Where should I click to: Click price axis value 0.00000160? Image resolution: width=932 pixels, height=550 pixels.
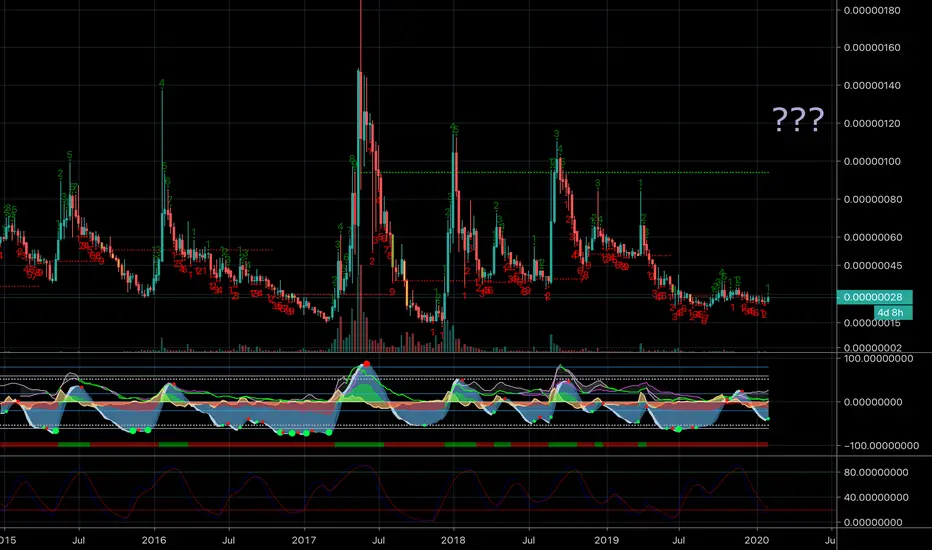coord(872,48)
